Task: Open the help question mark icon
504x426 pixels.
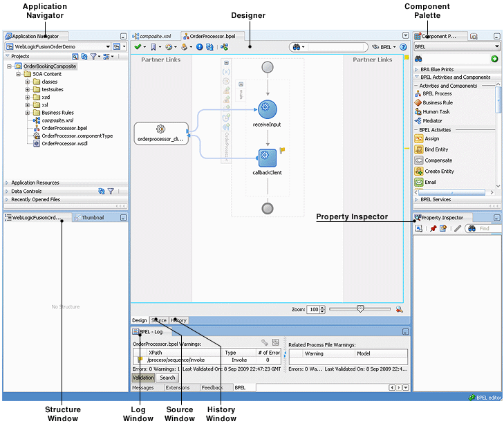Action: (x=403, y=47)
